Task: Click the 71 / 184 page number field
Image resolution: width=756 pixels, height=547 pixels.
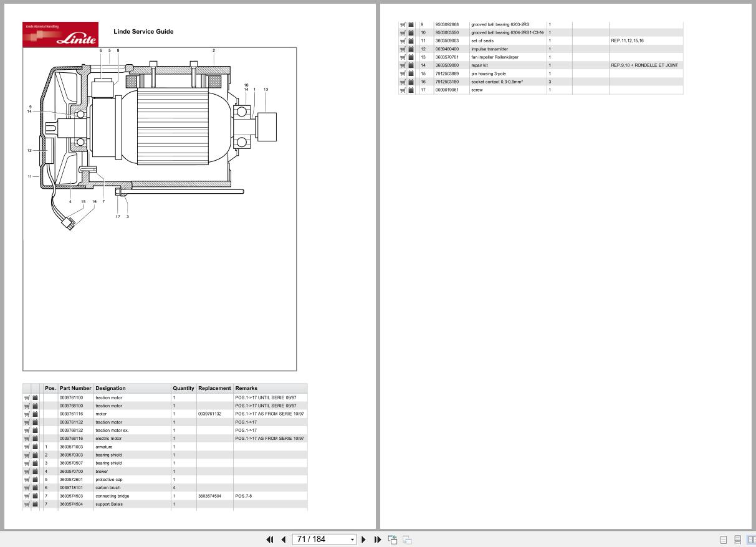Action: pyautogui.click(x=321, y=540)
